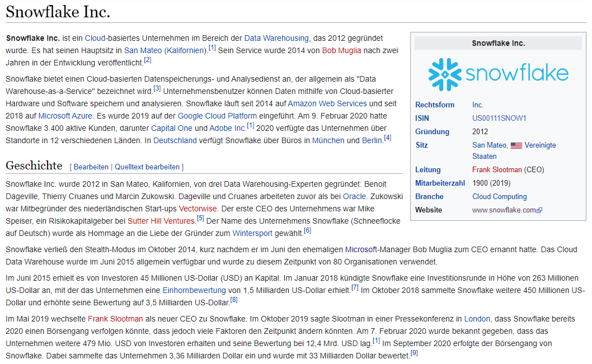Open the external link icon beside www.snowflake.com
This screenshot has width=592, height=364.
pos(539,210)
